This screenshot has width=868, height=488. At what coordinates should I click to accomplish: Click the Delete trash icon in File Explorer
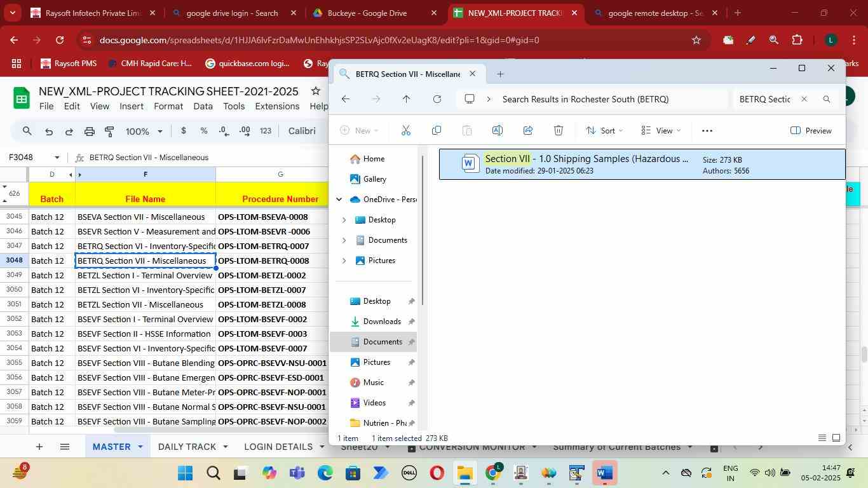tap(559, 130)
